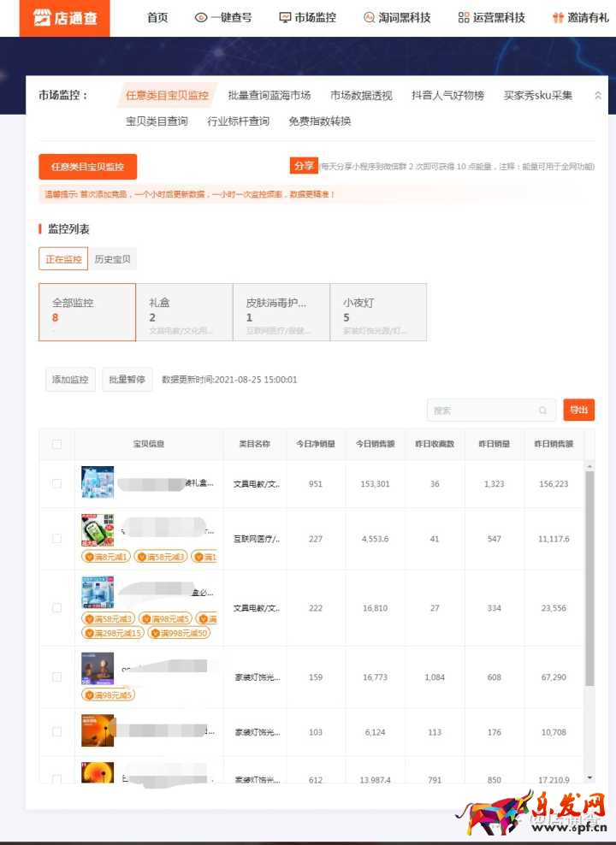Click the 一键查号 eye icon
The image size is (616, 845).
coord(201,18)
